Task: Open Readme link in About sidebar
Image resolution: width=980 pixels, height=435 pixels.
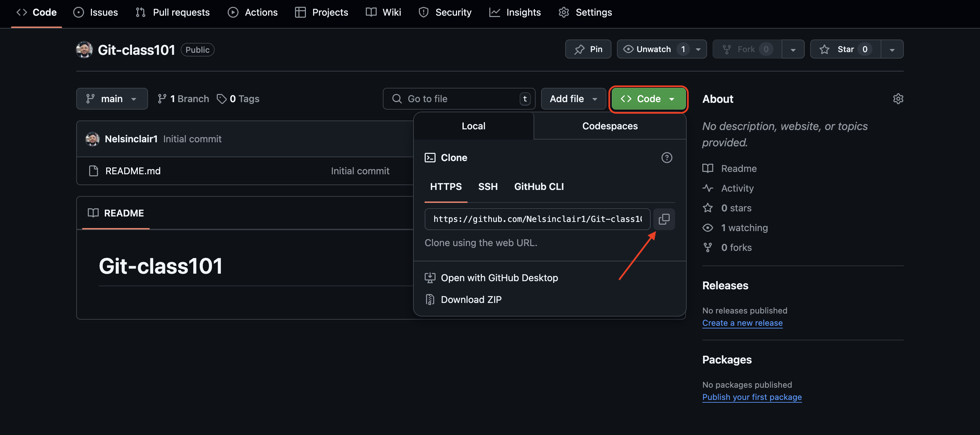Action: [738, 168]
